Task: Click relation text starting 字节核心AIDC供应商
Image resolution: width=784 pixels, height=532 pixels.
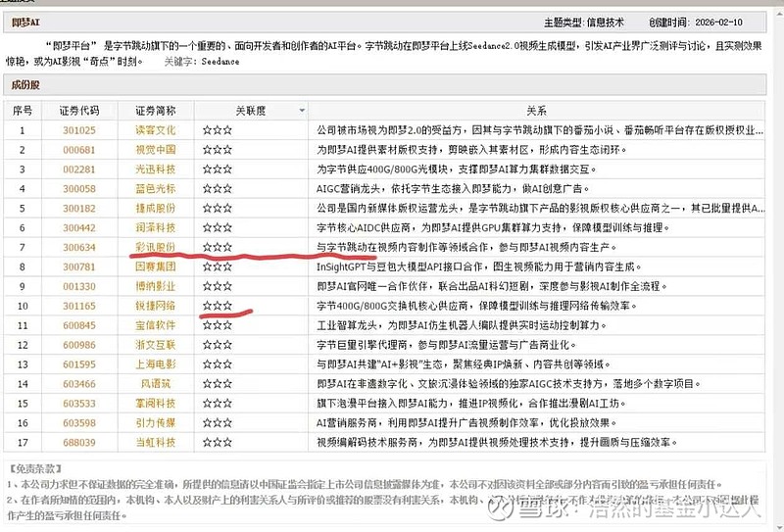Action: click(493, 227)
